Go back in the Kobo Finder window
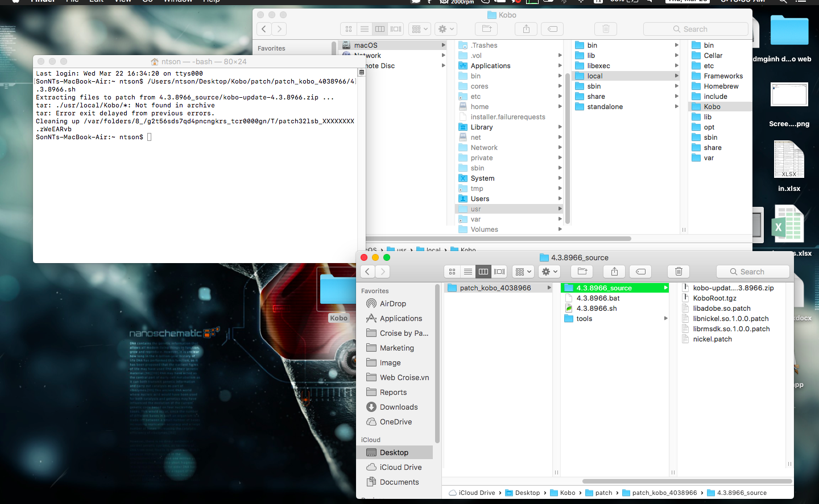 (264, 29)
